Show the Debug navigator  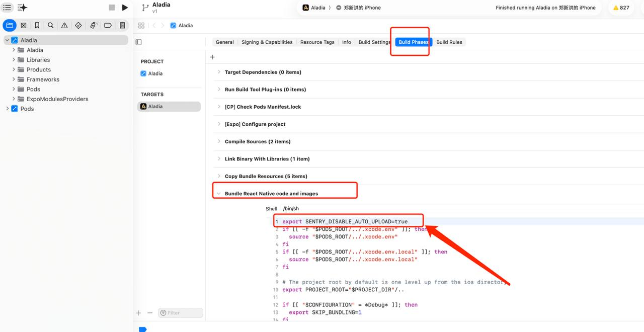coord(94,25)
